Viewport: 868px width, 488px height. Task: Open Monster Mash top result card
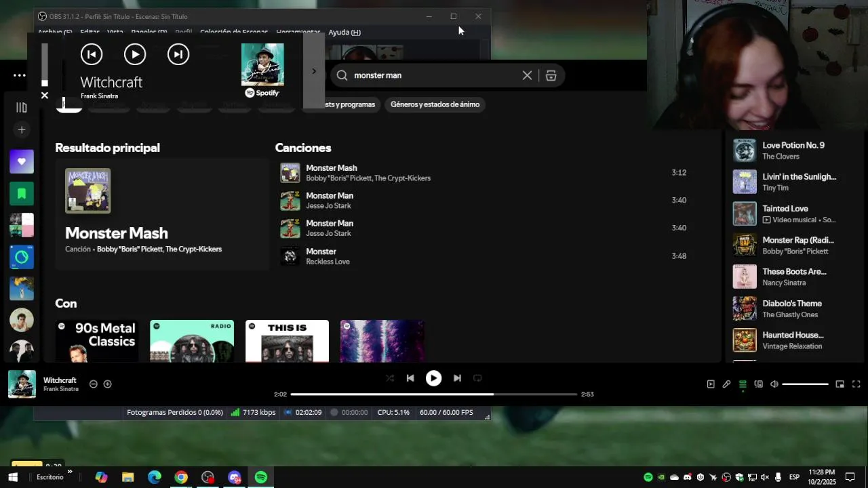pyautogui.click(x=161, y=214)
